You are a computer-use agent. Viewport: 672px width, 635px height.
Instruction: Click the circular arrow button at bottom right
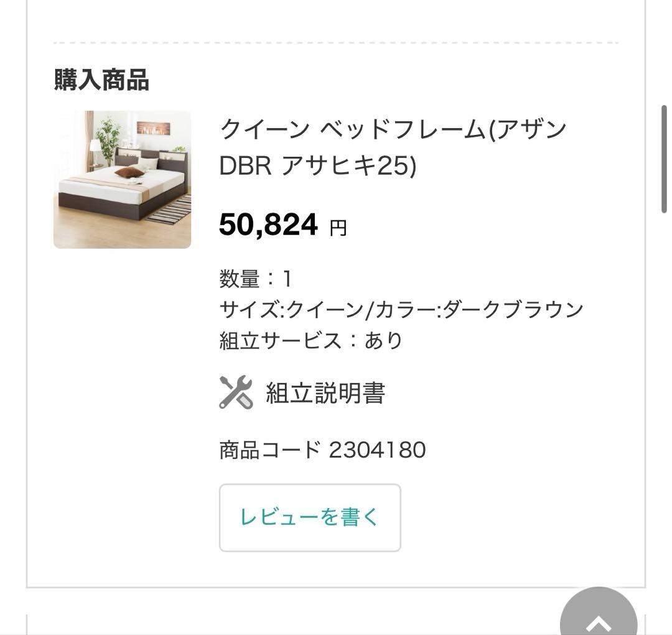pos(599,622)
